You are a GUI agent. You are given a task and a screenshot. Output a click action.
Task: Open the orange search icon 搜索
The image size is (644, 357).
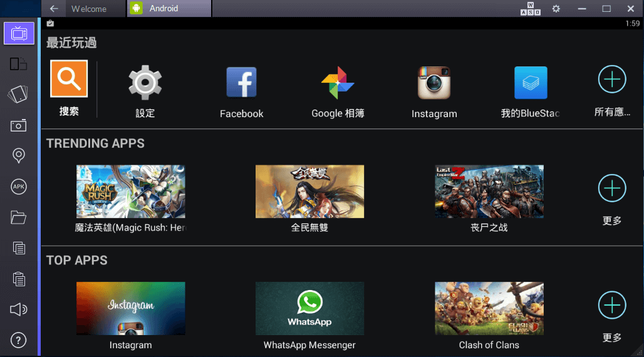click(69, 79)
